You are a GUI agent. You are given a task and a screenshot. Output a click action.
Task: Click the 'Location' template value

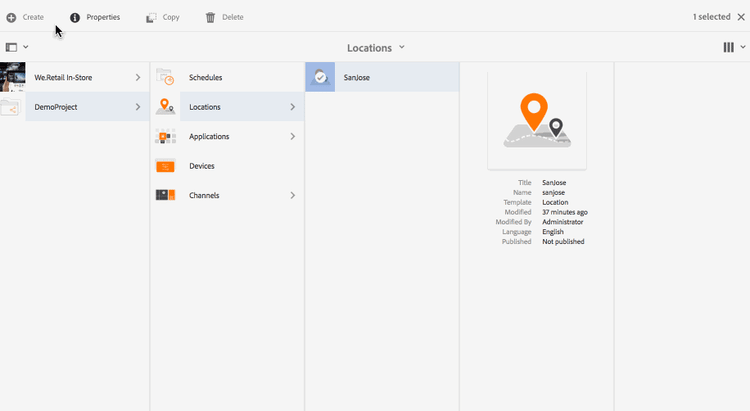pos(555,202)
